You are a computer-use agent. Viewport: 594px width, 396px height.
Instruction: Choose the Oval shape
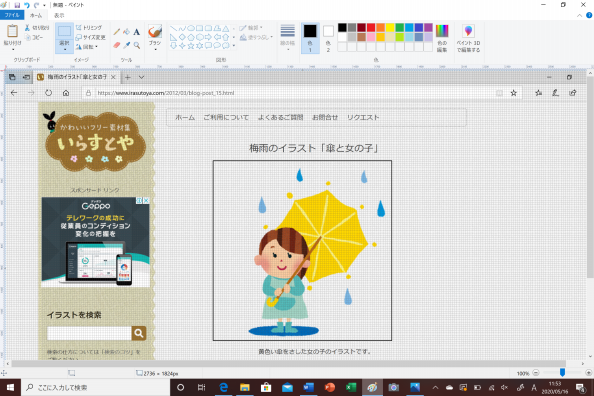pos(191,28)
